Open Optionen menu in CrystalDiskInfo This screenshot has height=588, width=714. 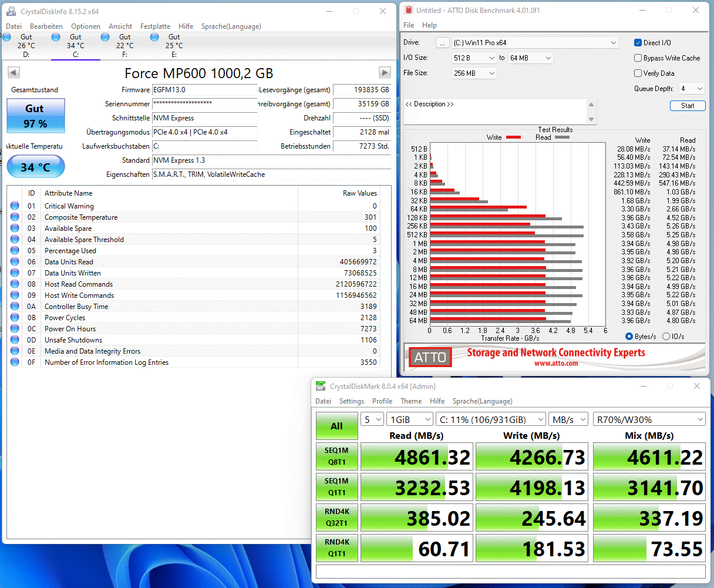click(86, 26)
